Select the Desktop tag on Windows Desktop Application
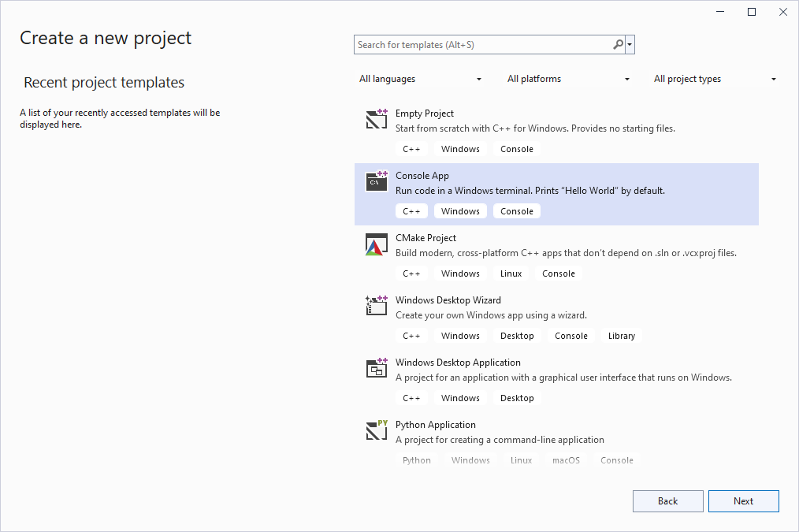 coord(517,397)
